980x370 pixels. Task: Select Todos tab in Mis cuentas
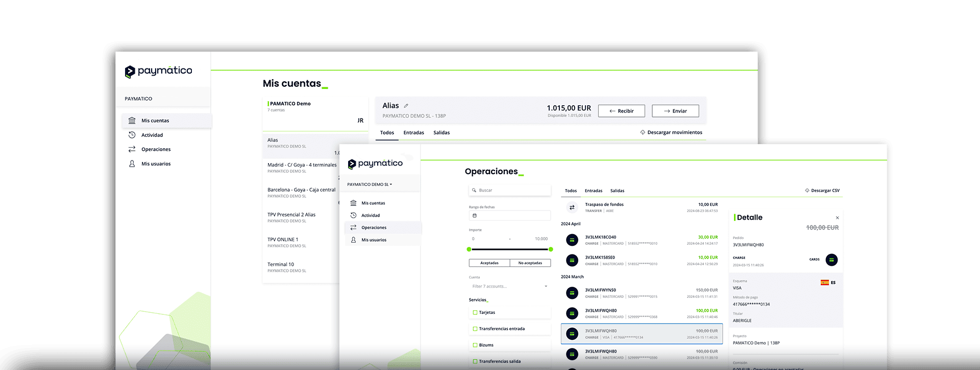click(x=387, y=132)
